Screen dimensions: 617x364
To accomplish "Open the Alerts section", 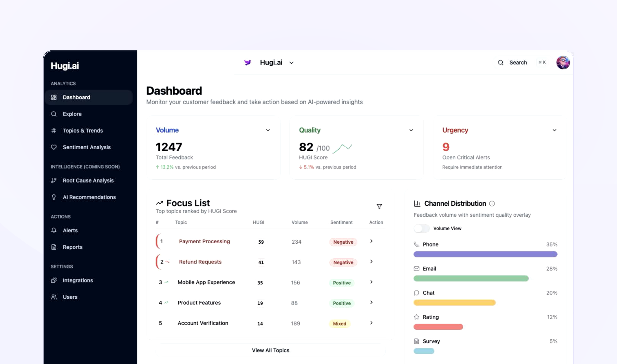I will tap(70, 230).
